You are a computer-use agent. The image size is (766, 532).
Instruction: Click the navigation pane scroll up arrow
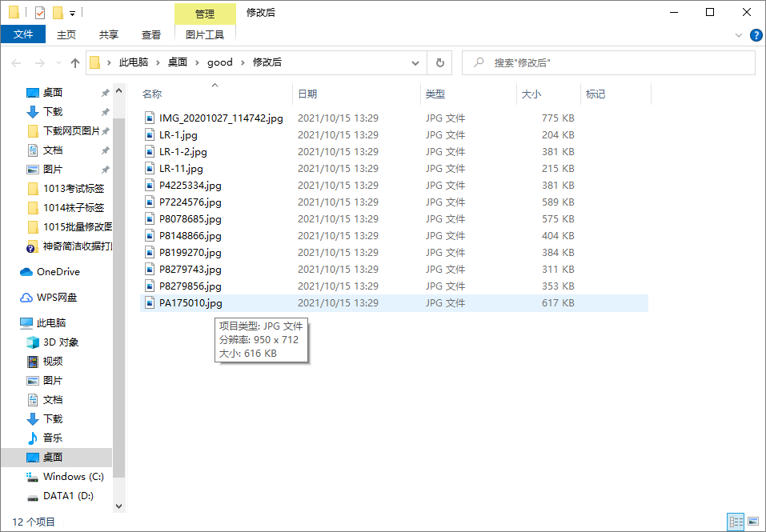click(118, 91)
